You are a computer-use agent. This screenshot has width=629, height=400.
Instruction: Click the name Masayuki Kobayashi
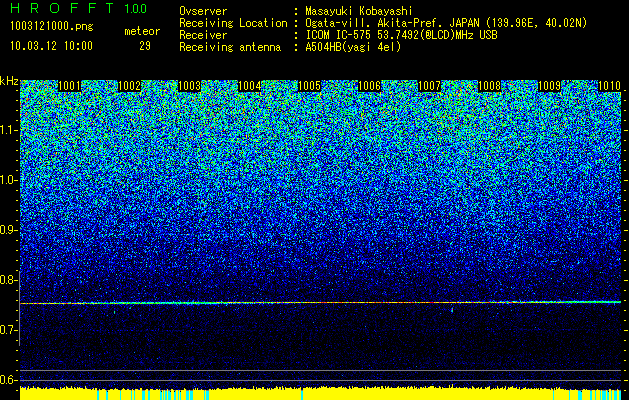point(359,11)
